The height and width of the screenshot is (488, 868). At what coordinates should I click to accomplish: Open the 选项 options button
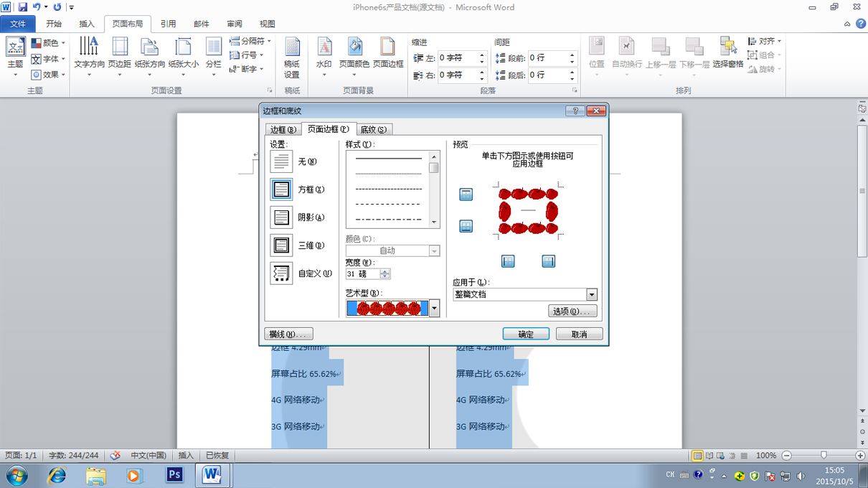pos(572,311)
